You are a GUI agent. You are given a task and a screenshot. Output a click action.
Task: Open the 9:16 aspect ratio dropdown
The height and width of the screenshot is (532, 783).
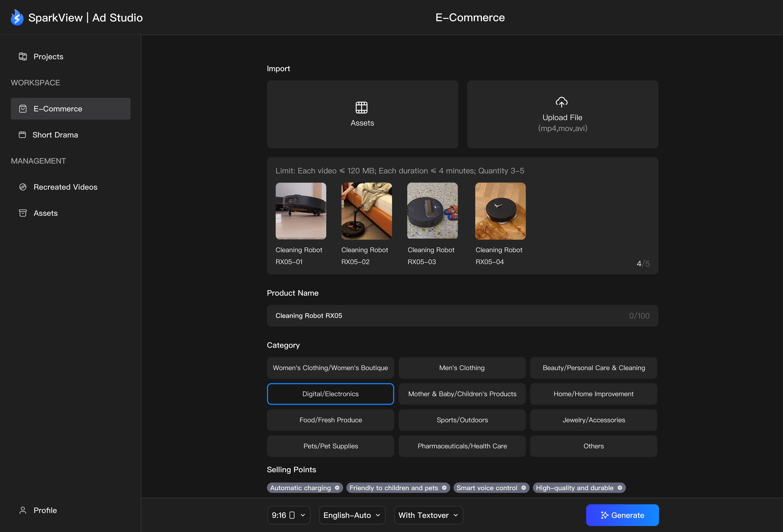point(288,515)
